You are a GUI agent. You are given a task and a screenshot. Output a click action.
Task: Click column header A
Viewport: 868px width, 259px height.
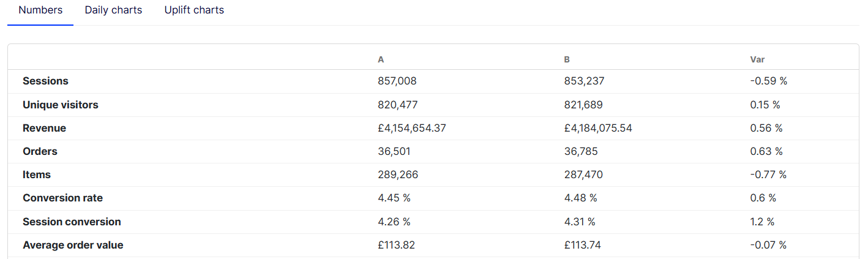coord(381,59)
